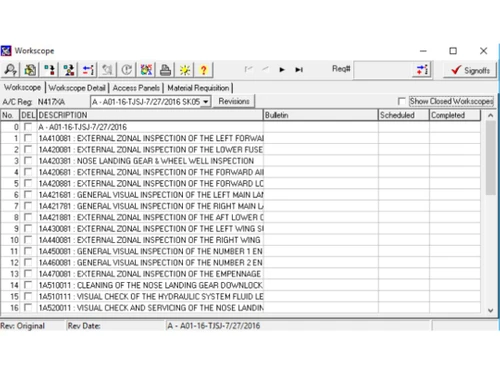Toggle DEL checkbox for row 5
Image resolution: width=500 pixels, height=375 pixels.
pyautogui.click(x=28, y=183)
